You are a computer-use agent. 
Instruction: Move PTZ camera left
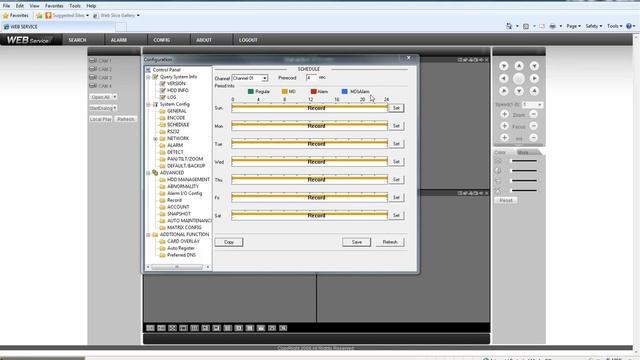pyautogui.click(x=504, y=78)
